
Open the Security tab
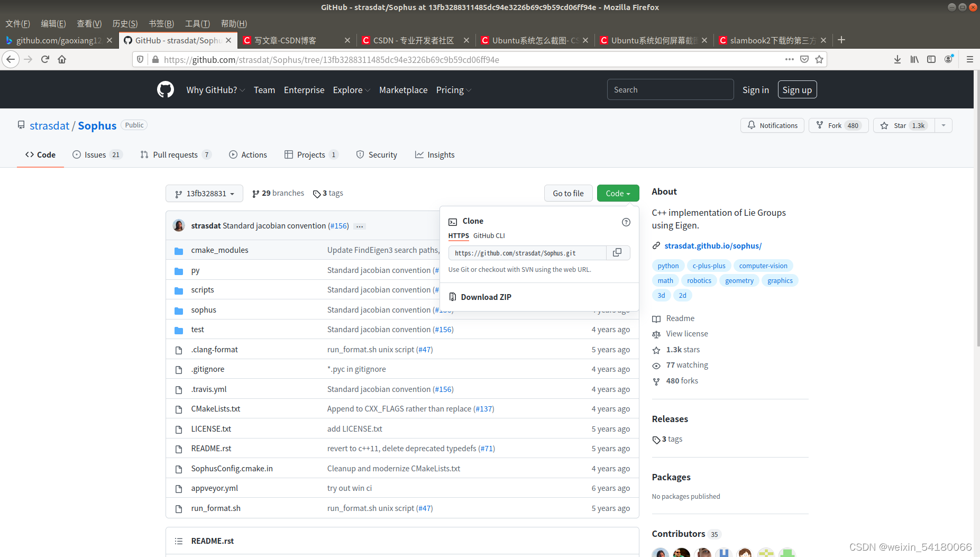click(377, 154)
